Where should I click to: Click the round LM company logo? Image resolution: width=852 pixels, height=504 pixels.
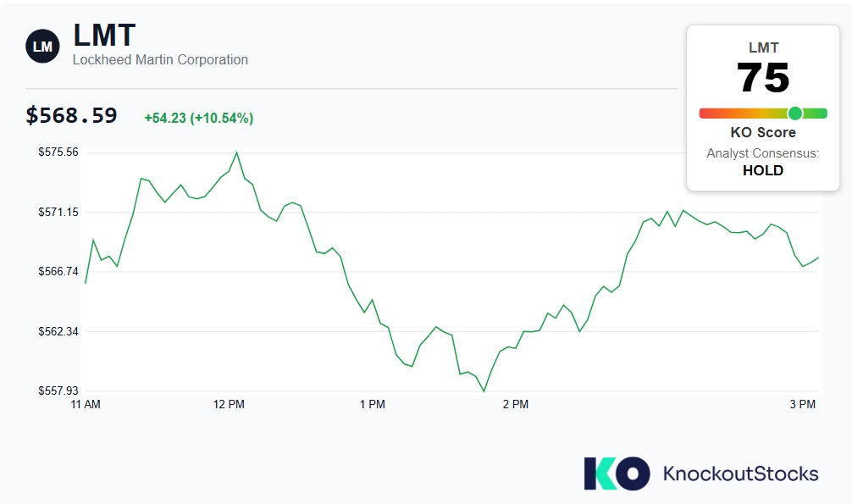coord(42,47)
